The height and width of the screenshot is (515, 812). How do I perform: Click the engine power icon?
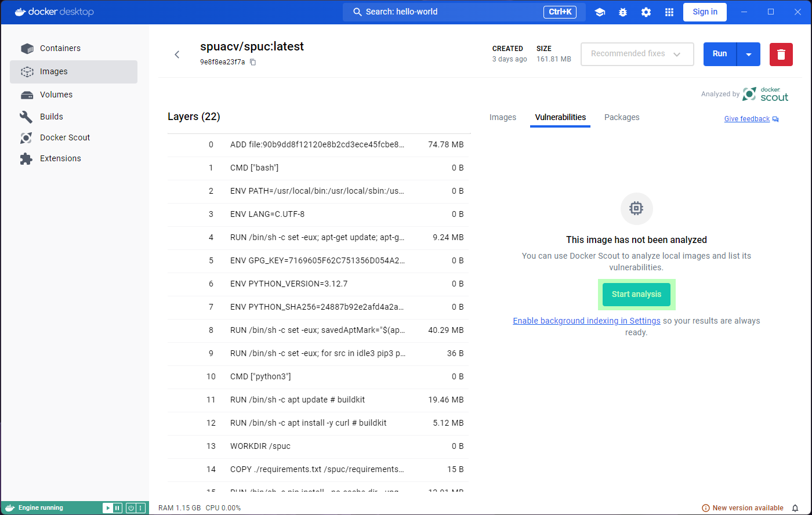[x=130, y=508]
